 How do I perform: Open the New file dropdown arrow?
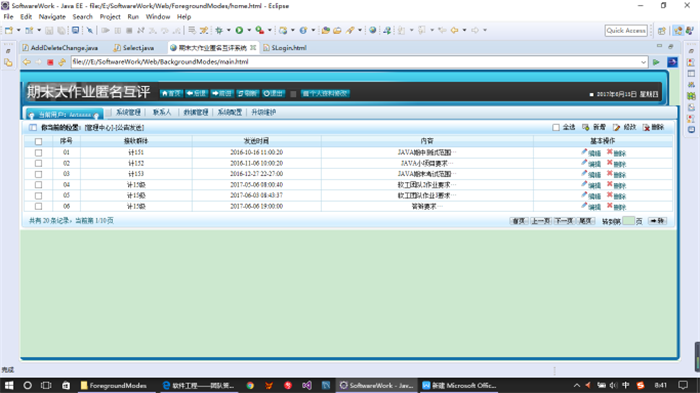coord(18,30)
